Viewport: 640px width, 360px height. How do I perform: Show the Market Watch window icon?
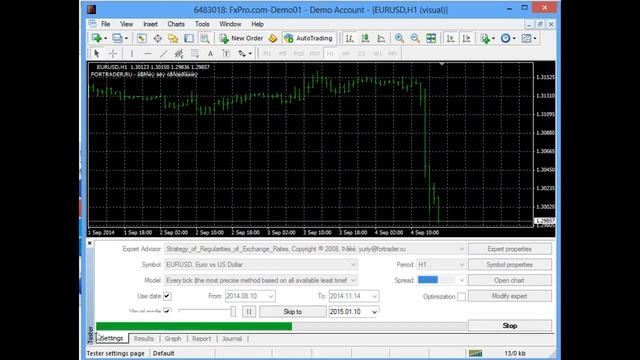(141, 38)
